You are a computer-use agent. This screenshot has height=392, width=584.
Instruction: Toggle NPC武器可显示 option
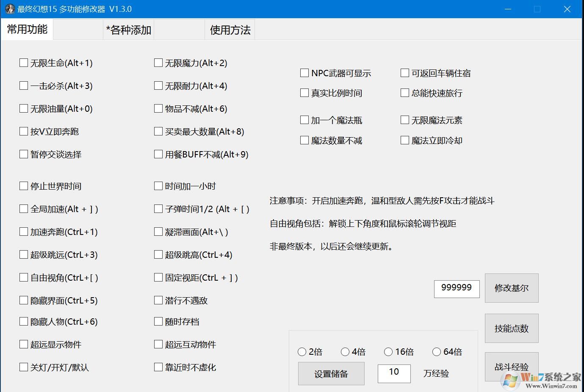click(x=304, y=72)
